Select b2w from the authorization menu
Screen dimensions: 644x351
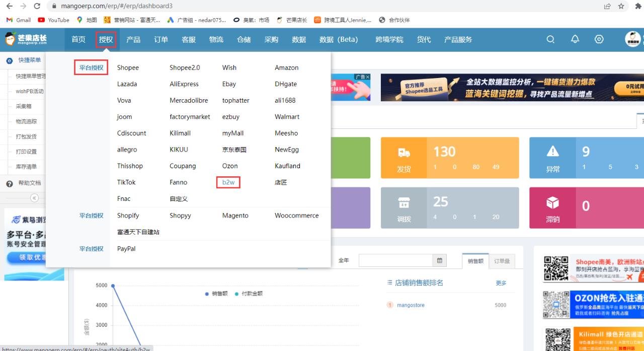point(228,182)
